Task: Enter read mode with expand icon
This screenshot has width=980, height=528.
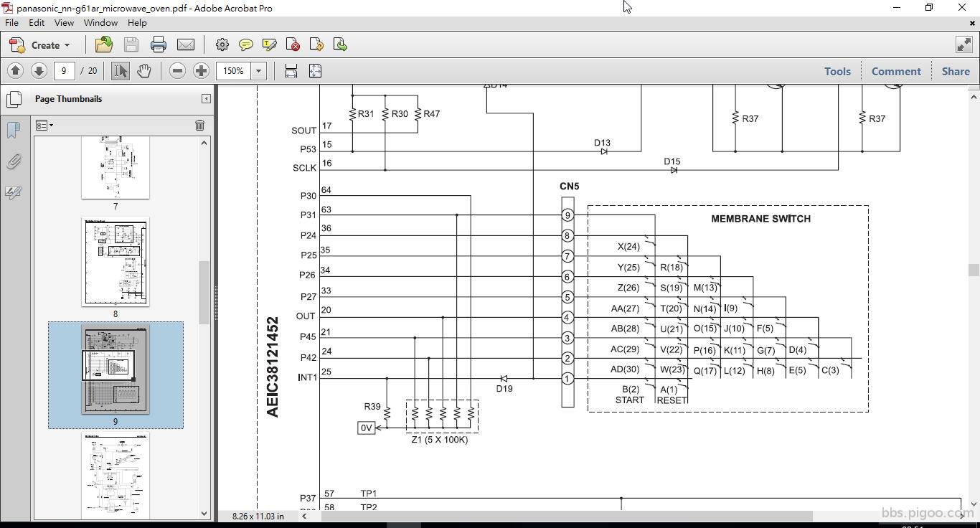Action: point(963,45)
